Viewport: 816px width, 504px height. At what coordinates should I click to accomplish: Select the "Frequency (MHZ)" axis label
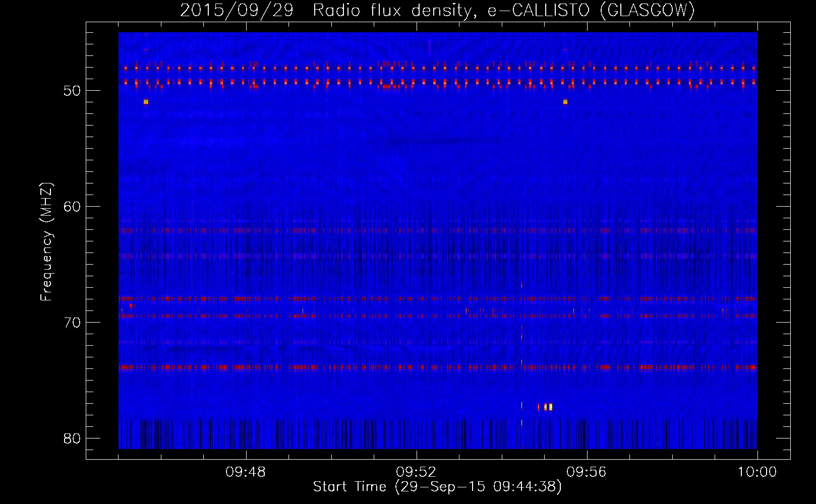46,242
